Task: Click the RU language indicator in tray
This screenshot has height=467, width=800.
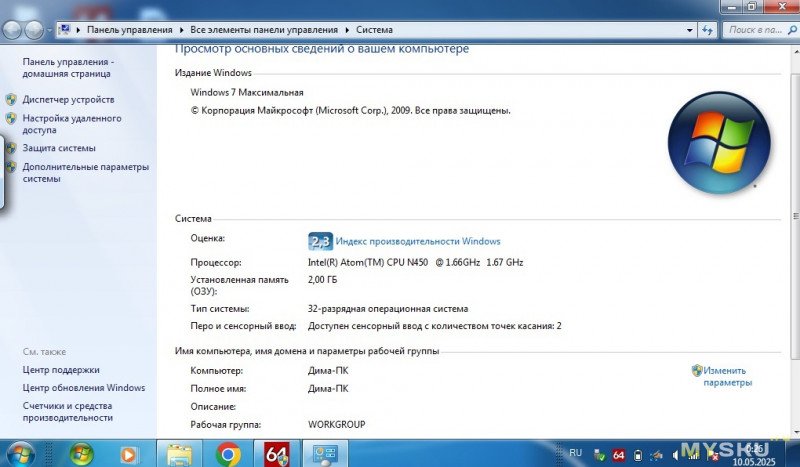Action: tap(576, 453)
